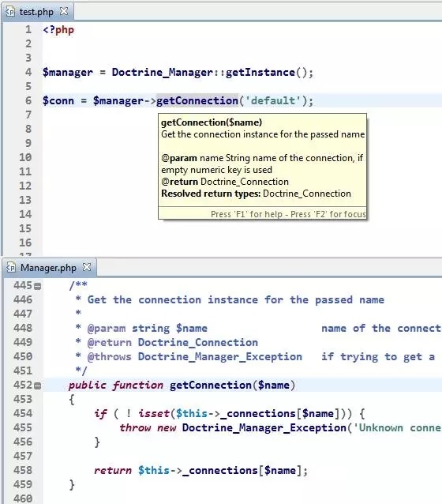Click line number 452 in the gutter
This screenshot has height=504, width=442.
pos(23,385)
